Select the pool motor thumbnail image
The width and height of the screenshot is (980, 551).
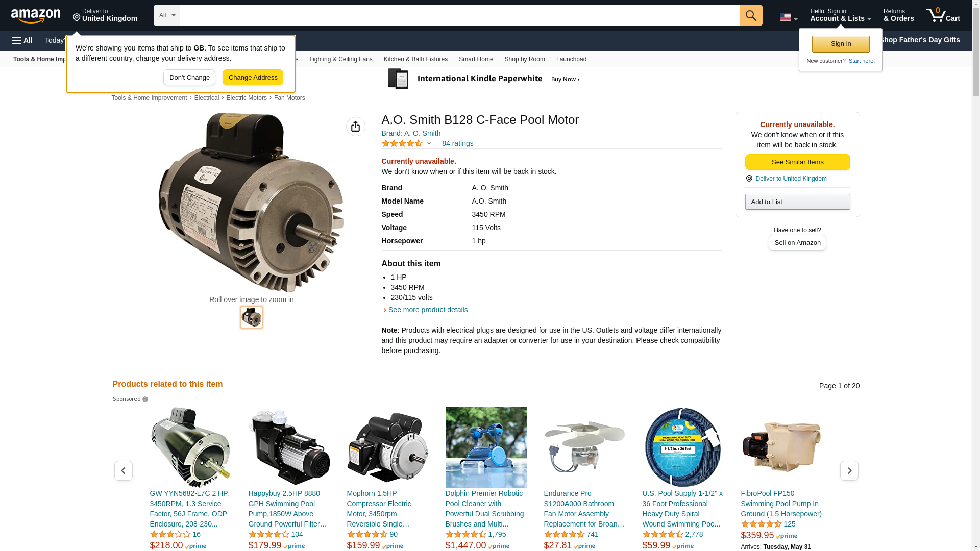pos(252,317)
